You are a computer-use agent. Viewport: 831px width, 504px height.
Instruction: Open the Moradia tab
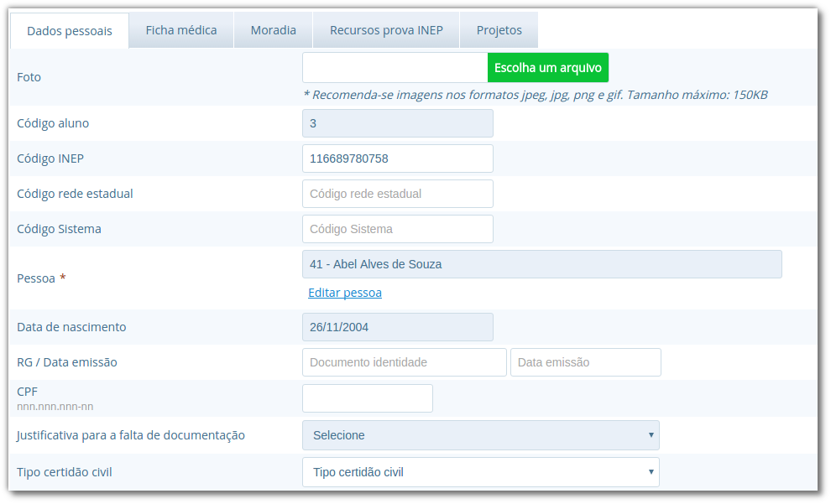pos(273,30)
